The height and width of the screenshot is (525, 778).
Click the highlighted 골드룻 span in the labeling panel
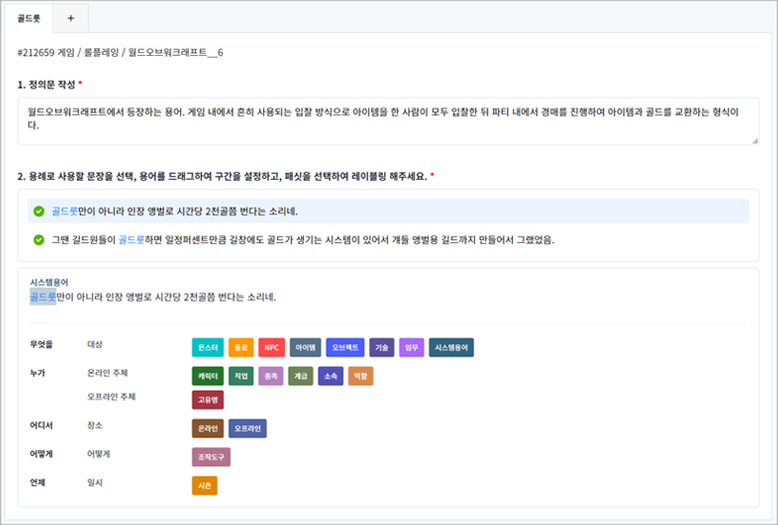click(x=43, y=297)
